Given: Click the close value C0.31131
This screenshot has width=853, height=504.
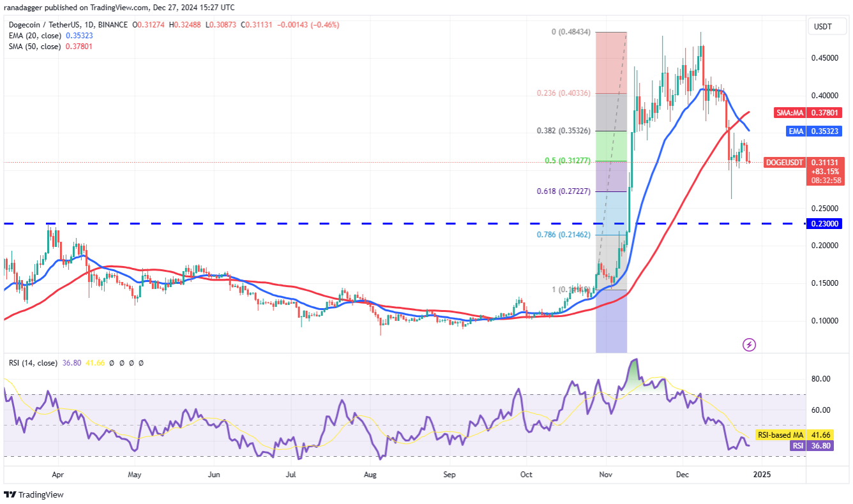Looking at the screenshot, I should 257,25.
